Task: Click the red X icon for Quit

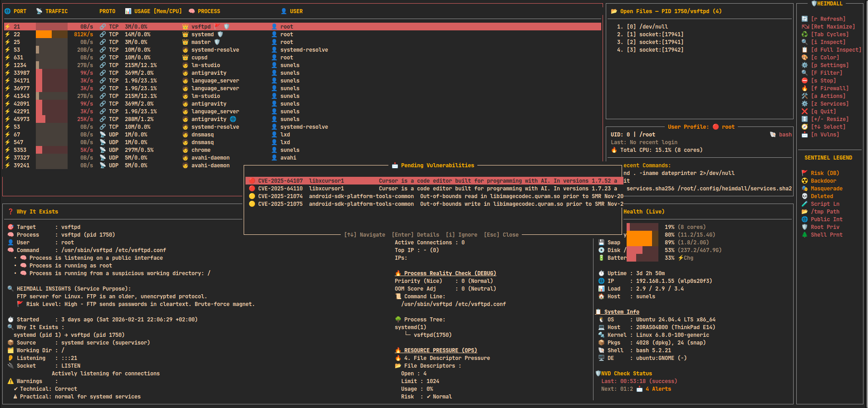Action: click(x=804, y=112)
